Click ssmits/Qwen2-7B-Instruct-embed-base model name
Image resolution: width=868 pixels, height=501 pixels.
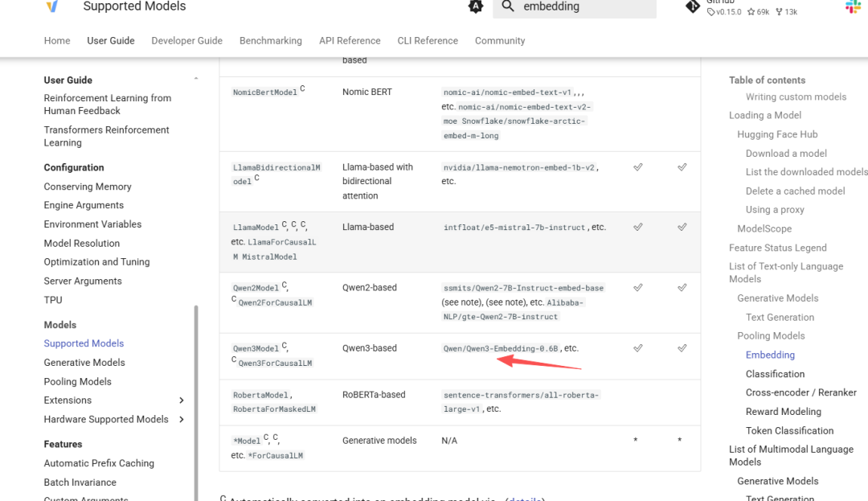[523, 288]
